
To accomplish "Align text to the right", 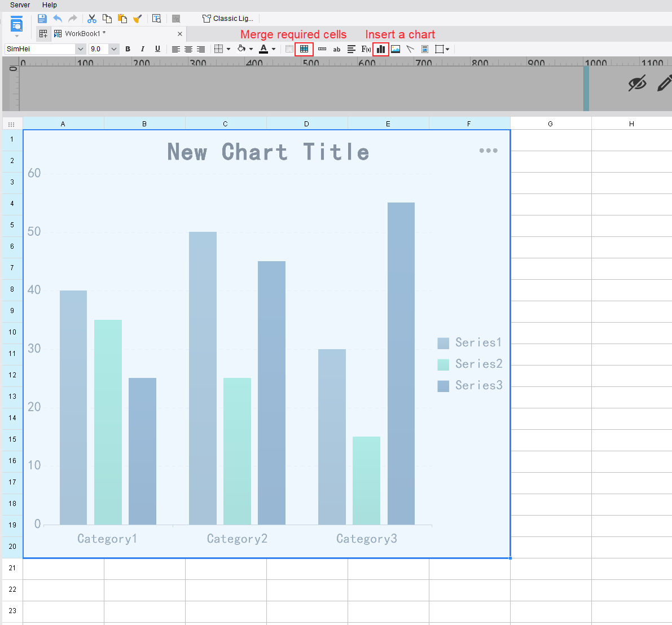I will click(200, 49).
